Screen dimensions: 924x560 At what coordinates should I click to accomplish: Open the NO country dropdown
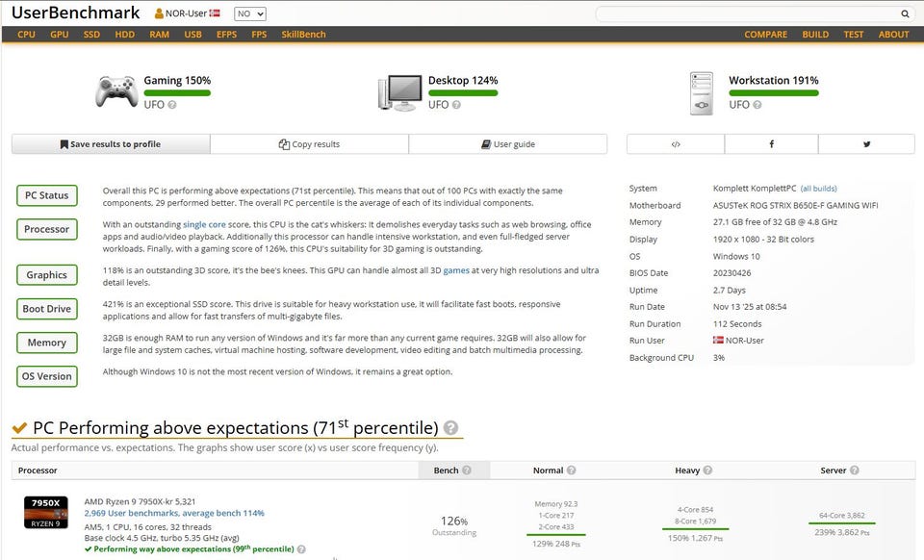click(250, 13)
